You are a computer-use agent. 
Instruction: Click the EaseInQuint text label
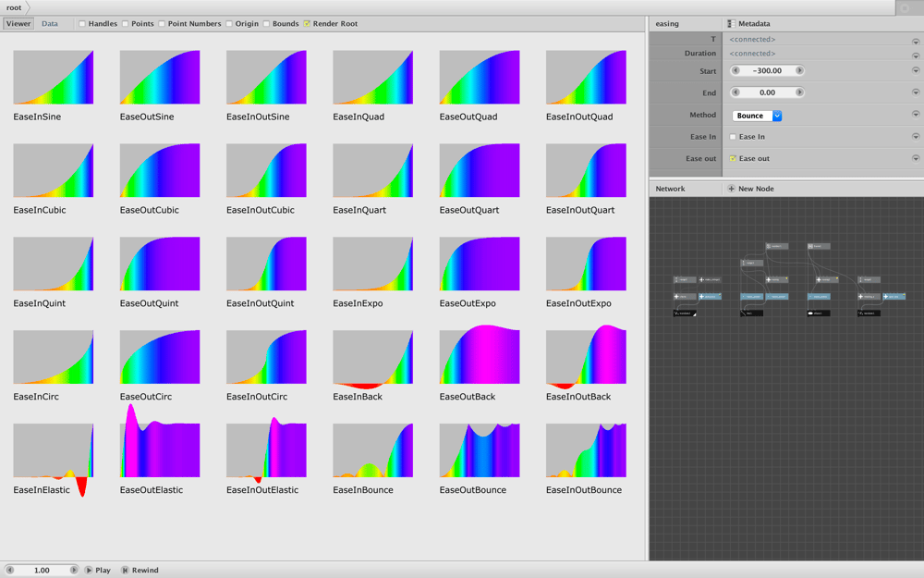[40, 303]
